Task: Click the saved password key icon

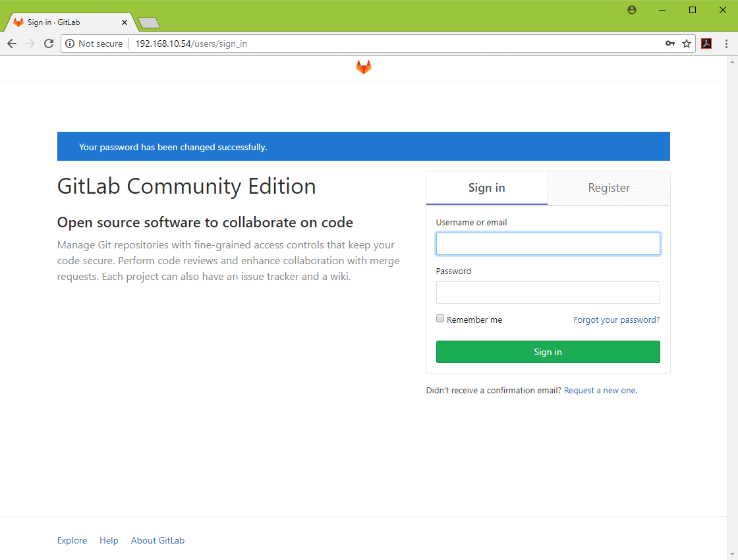Action: [x=669, y=43]
